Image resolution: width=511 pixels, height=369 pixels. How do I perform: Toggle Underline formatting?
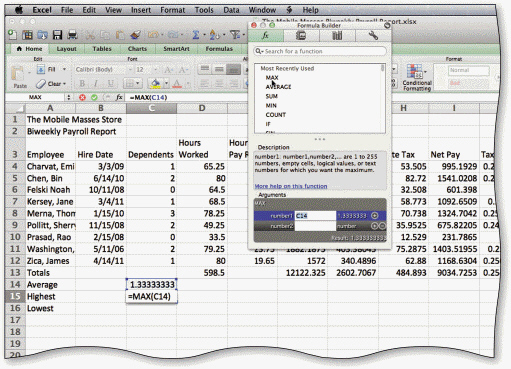pyautogui.click(x=110, y=83)
